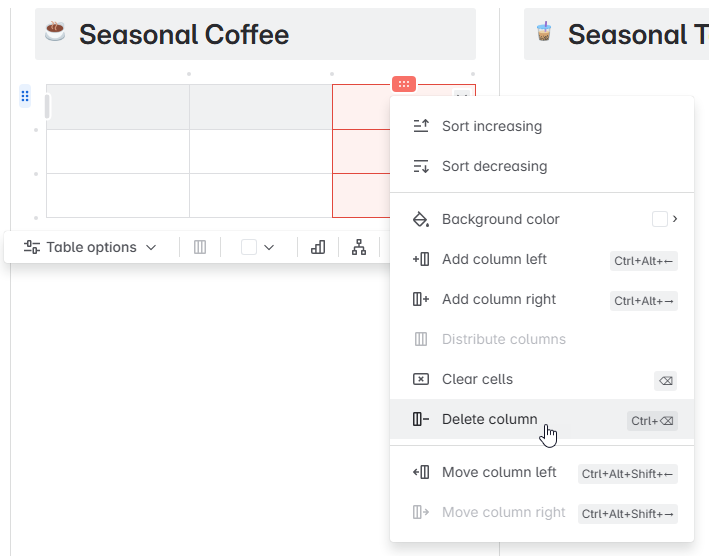This screenshot has width=709, height=556.
Task: Click the distribute columns icon in table toolbar
Action: 200,247
